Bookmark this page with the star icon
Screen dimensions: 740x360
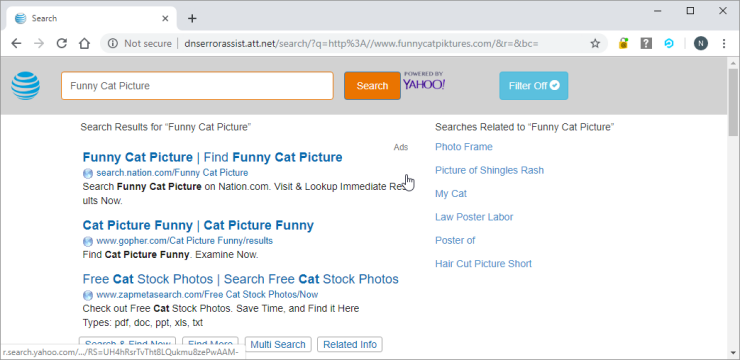(x=595, y=43)
